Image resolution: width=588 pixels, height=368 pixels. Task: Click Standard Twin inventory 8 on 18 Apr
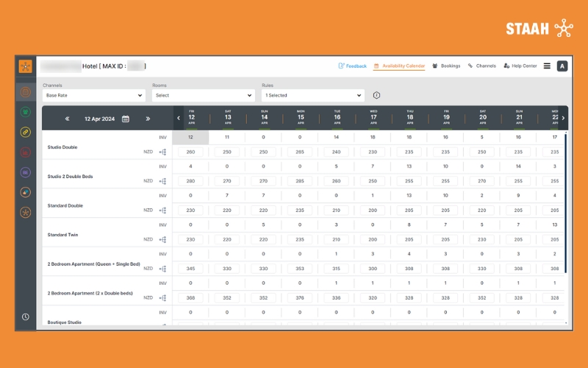(409, 224)
